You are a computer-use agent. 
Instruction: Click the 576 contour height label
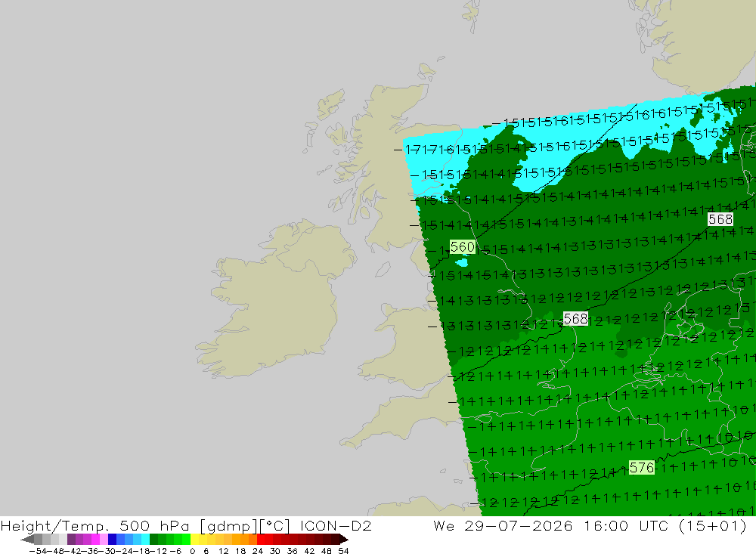coord(642,468)
